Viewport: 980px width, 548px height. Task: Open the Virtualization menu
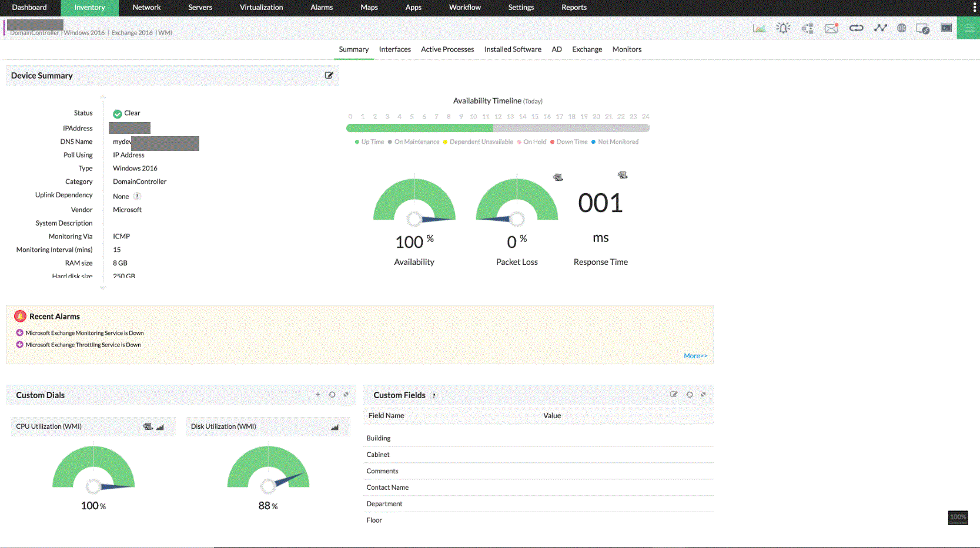[x=261, y=8]
